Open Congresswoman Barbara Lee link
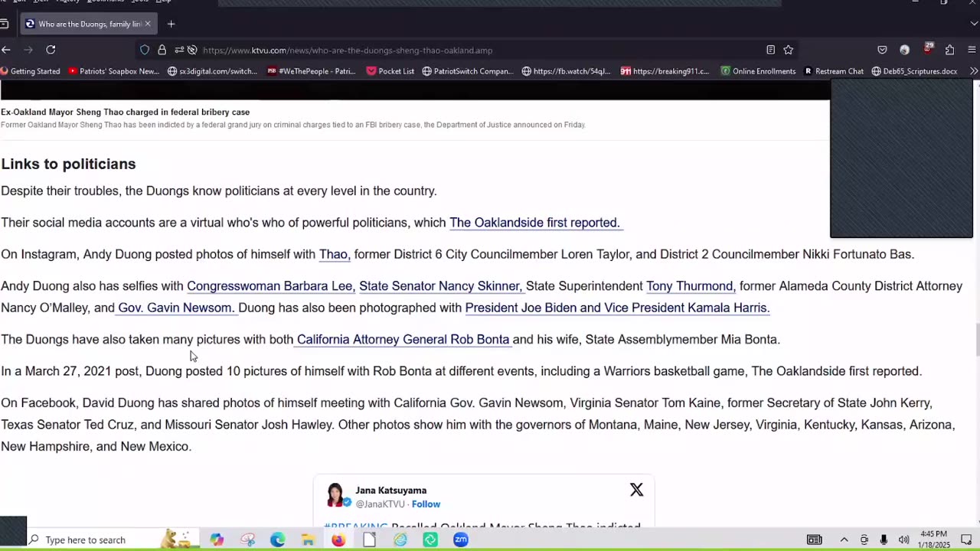 [x=270, y=286]
